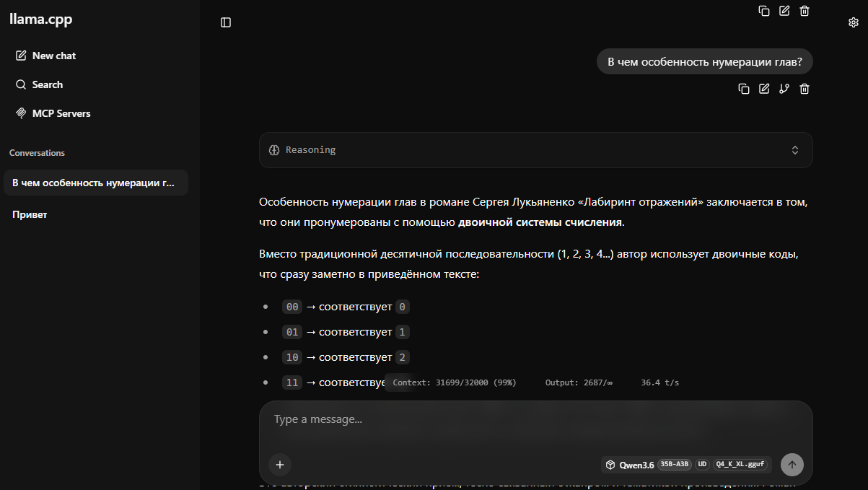Click copy icon in the topmost message toolbar
The height and width of the screenshot is (490, 868).
click(764, 11)
